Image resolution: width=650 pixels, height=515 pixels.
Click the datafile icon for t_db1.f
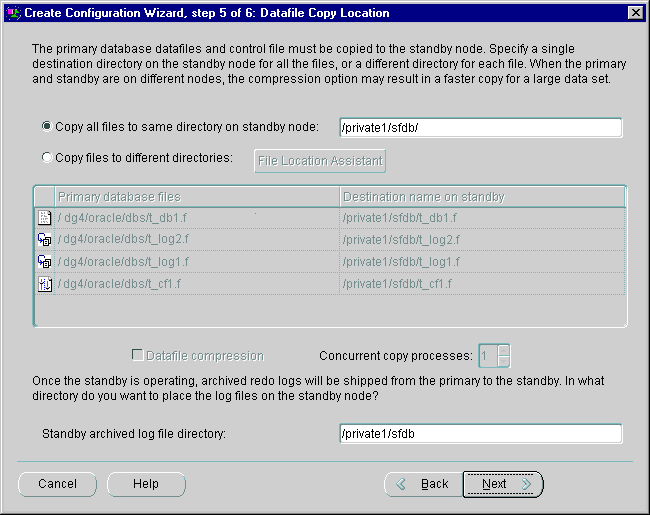coord(44,218)
